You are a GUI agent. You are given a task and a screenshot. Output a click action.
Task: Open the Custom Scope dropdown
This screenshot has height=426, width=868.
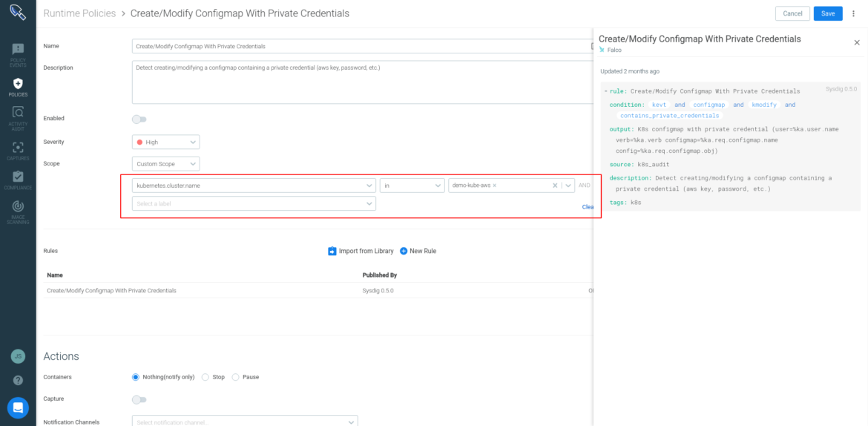165,164
